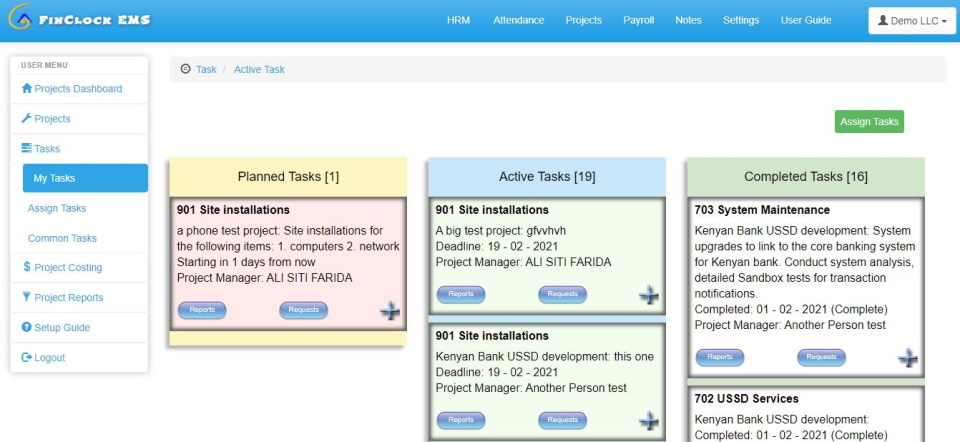The width and height of the screenshot is (960, 442).
Task: Open the Notes menu
Action: [688, 20]
